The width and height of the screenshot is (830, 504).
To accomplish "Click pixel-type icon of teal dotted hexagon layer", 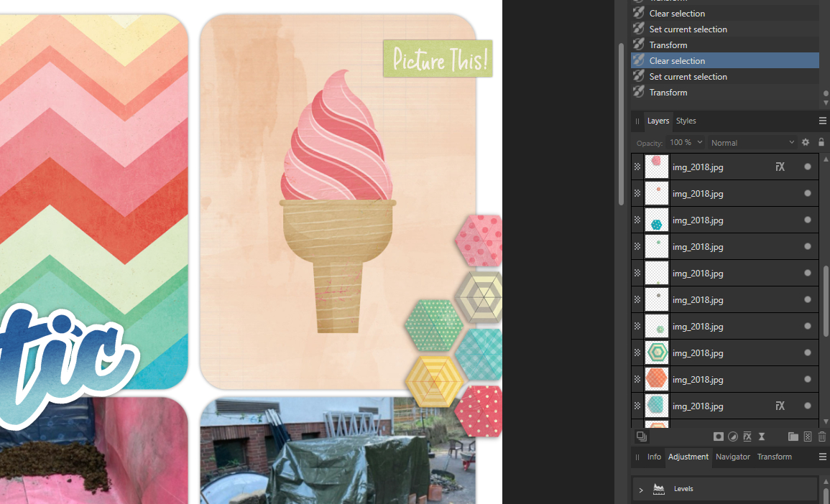I will [637, 220].
